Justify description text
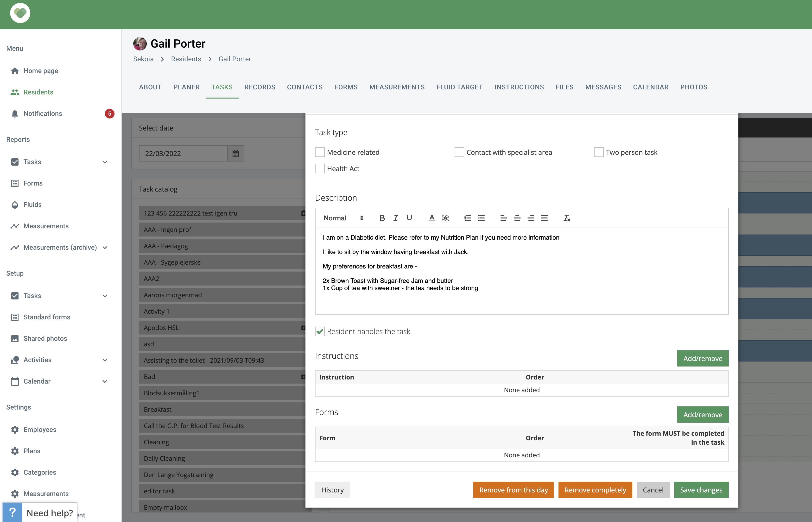Viewport: 812px width, 522px height. (x=544, y=218)
